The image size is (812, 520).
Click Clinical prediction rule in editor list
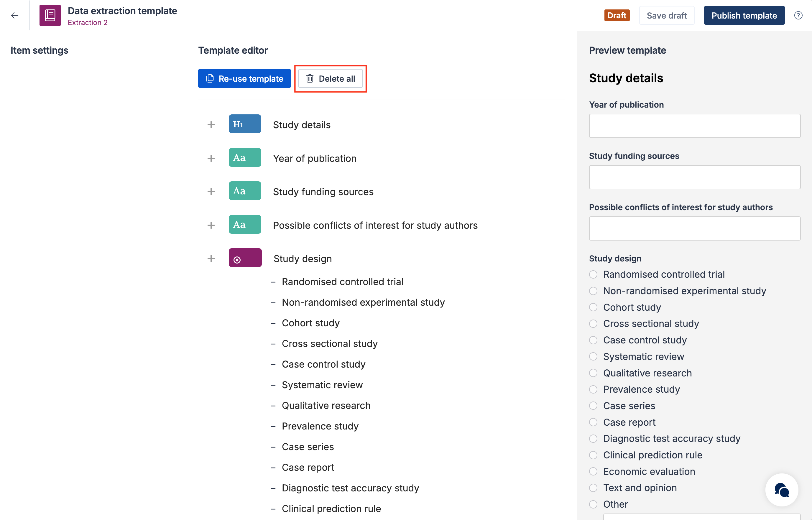[x=331, y=509]
